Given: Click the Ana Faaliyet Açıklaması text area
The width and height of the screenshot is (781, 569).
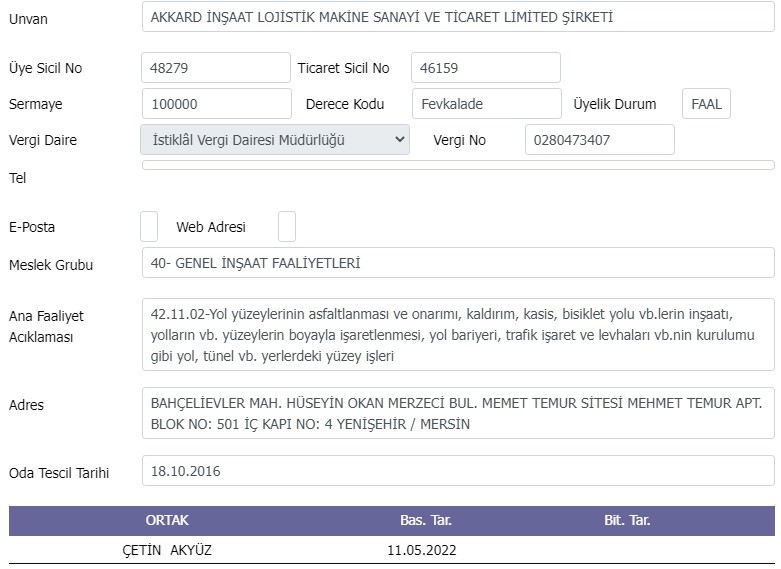Looking at the screenshot, I should [x=458, y=334].
